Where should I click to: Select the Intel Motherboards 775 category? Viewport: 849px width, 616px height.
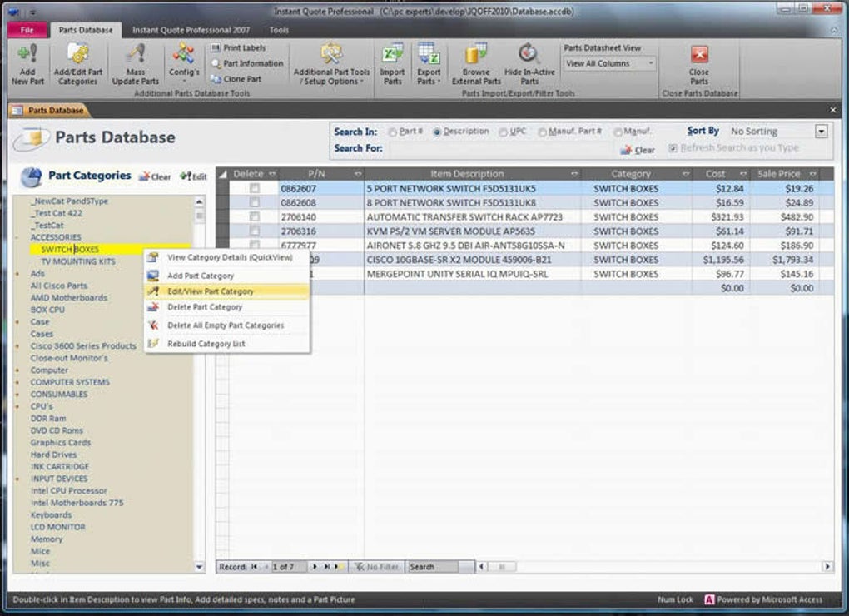tap(77, 503)
